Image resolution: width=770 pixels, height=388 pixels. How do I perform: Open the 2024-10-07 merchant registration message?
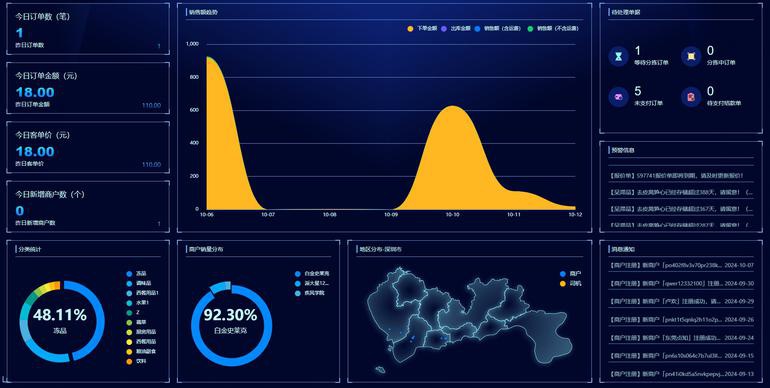pos(681,265)
